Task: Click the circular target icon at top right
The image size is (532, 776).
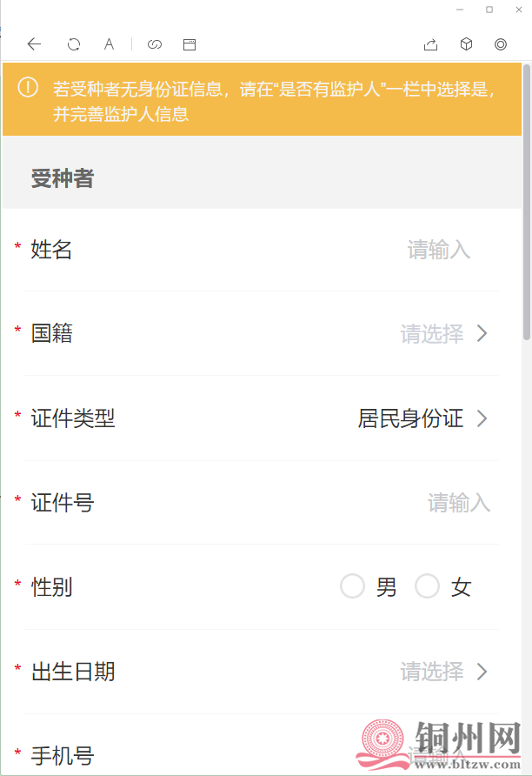Action: (500, 43)
